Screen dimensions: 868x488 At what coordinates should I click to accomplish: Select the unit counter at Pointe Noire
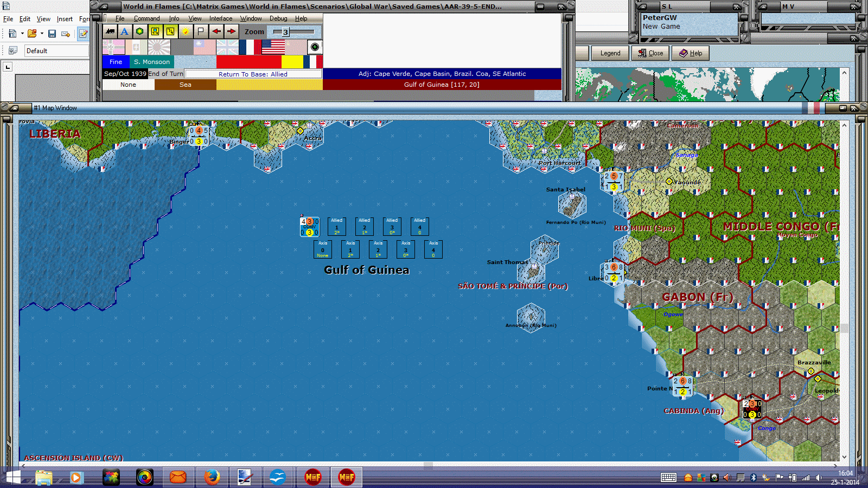pyautogui.click(x=682, y=386)
